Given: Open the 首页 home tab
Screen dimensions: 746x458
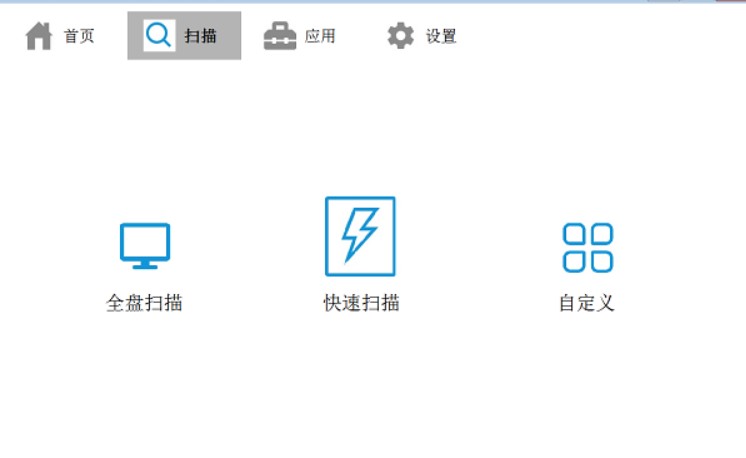Looking at the screenshot, I should (x=60, y=36).
